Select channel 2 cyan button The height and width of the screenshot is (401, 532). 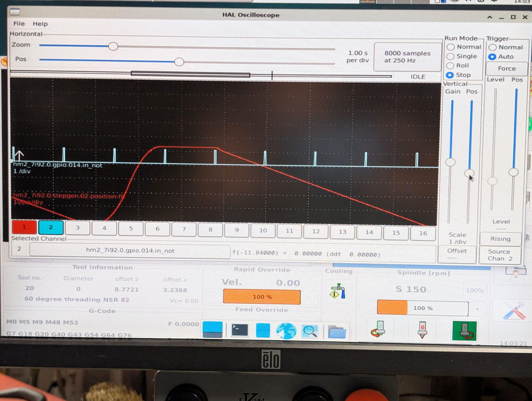pos(51,227)
